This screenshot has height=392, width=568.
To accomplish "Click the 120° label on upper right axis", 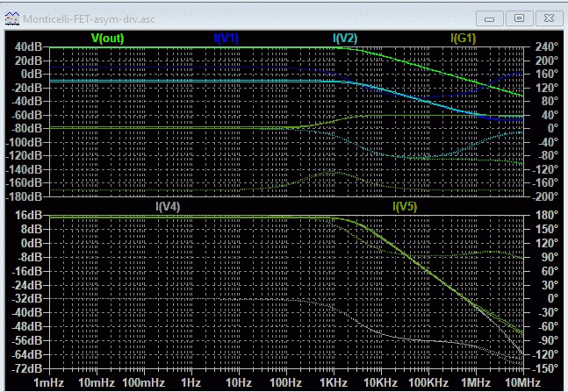I will pos(547,88).
